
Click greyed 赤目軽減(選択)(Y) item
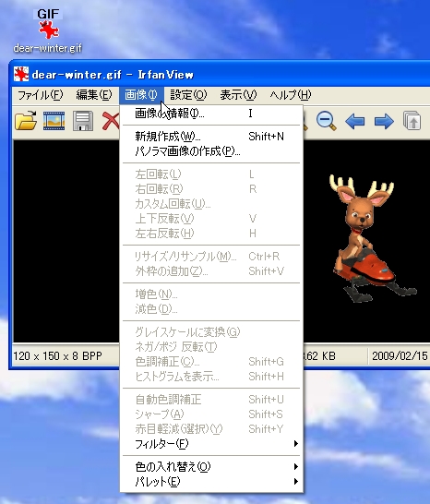tap(211, 429)
